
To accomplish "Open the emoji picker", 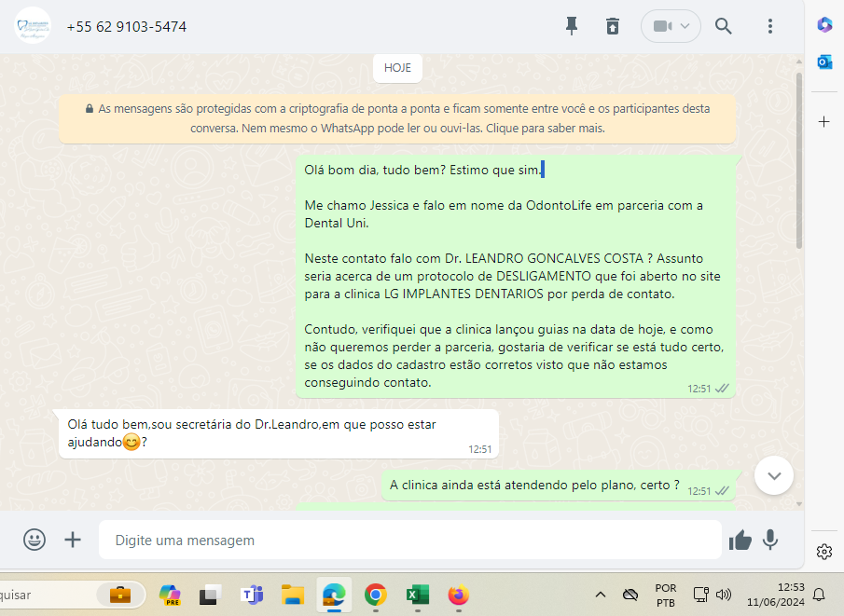I will pyautogui.click(x=35, y=540).
